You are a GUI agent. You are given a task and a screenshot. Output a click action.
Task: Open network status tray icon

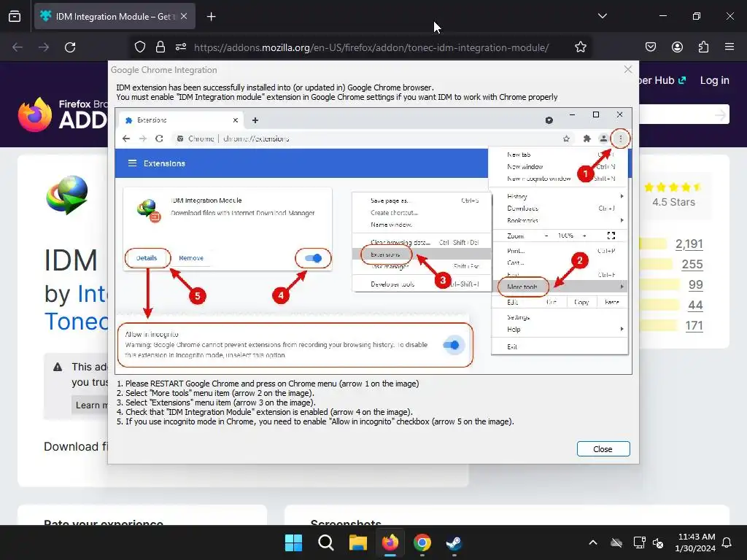[639, 542]
